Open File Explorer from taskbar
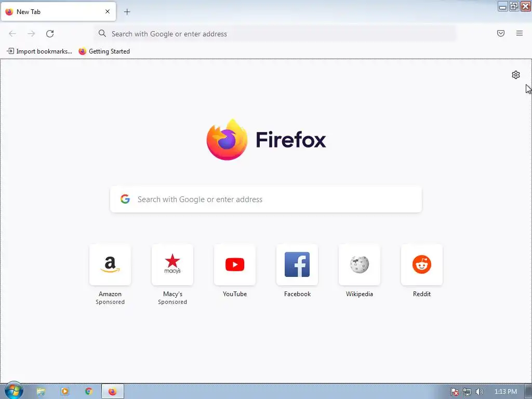 41,392
